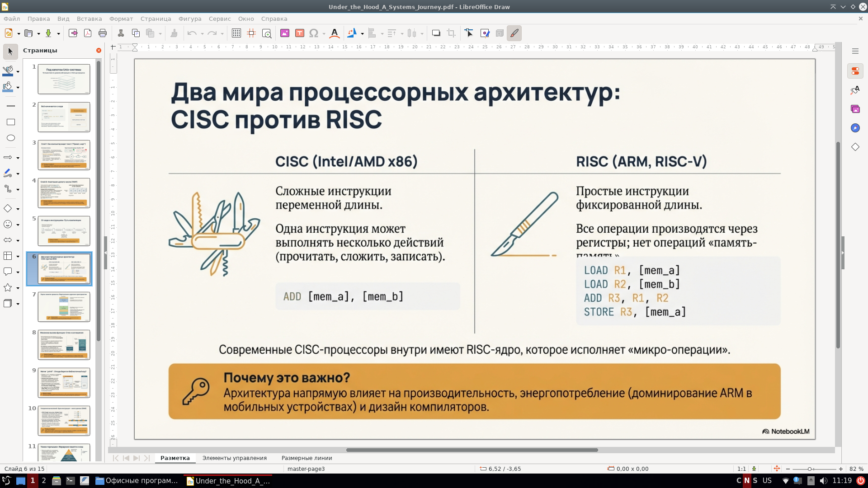Viewport: 868px width, 488px height.
Task: Toggle display grid on
Action: [x=235, y=33]
